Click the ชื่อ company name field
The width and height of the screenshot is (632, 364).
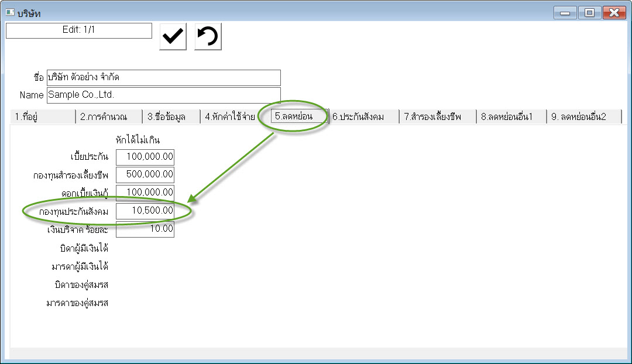click(x=163, y=77)
